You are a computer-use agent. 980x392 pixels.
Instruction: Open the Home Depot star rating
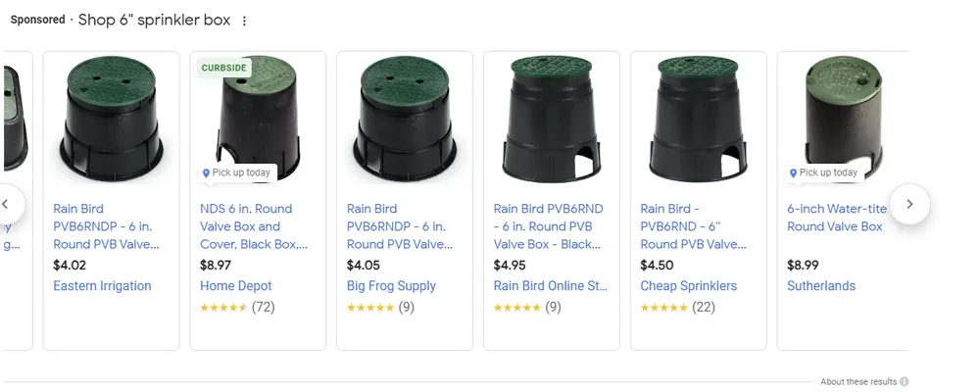223,307
